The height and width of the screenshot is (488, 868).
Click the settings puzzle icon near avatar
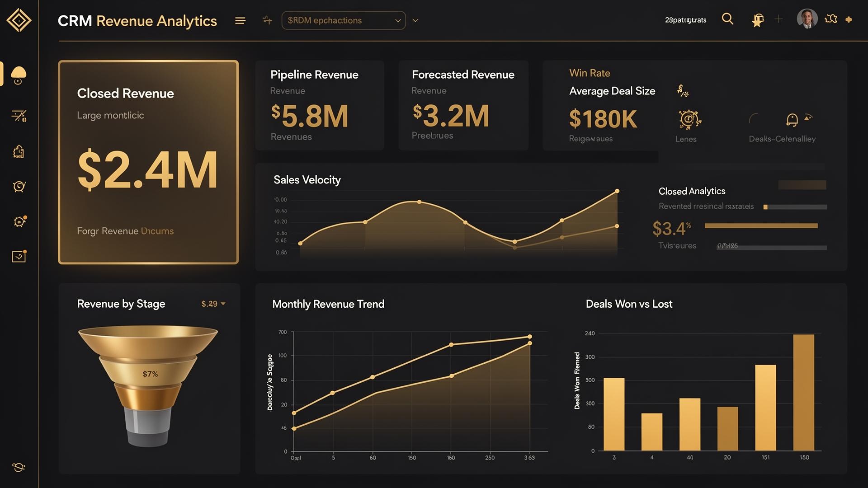pyautogui.click(x=831, y=19)
